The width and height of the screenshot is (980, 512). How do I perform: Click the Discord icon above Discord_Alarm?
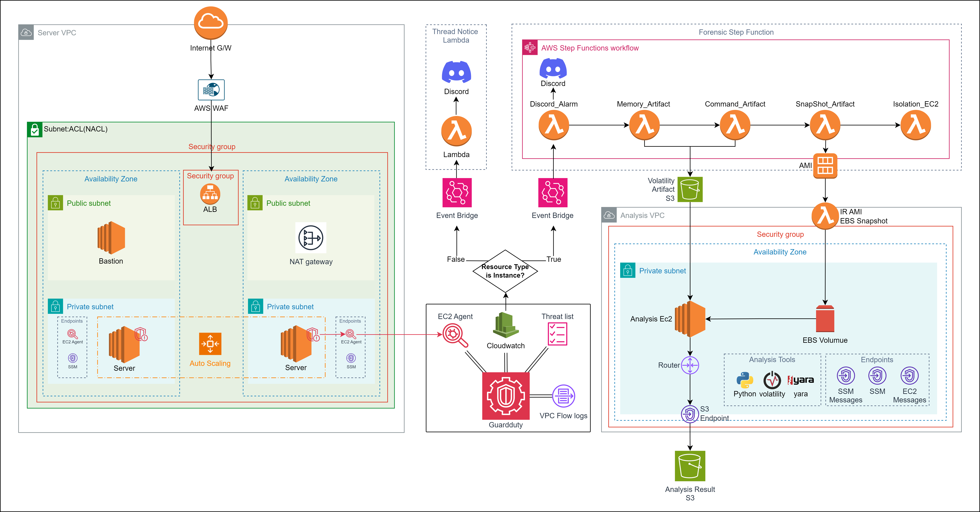(553, 69)
